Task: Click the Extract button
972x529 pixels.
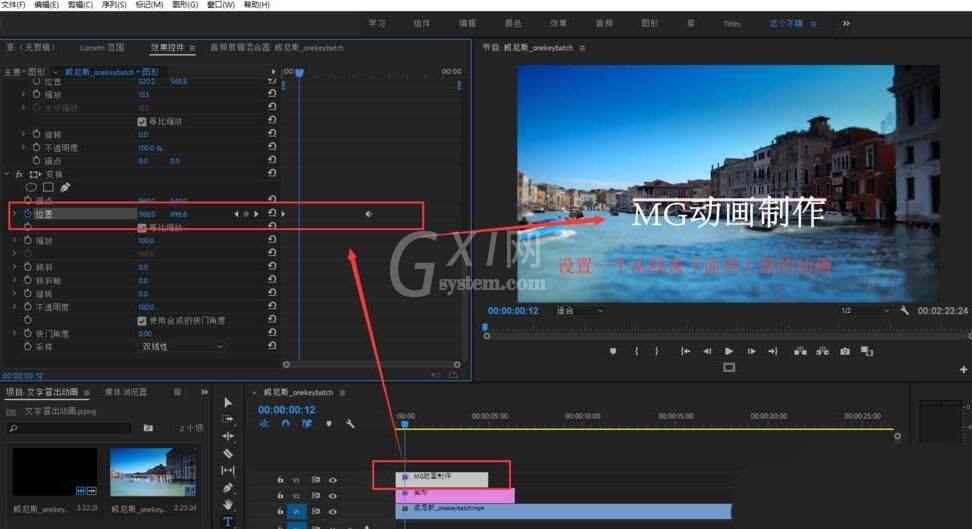Action: pyautogui.click(x=823, y=351)
